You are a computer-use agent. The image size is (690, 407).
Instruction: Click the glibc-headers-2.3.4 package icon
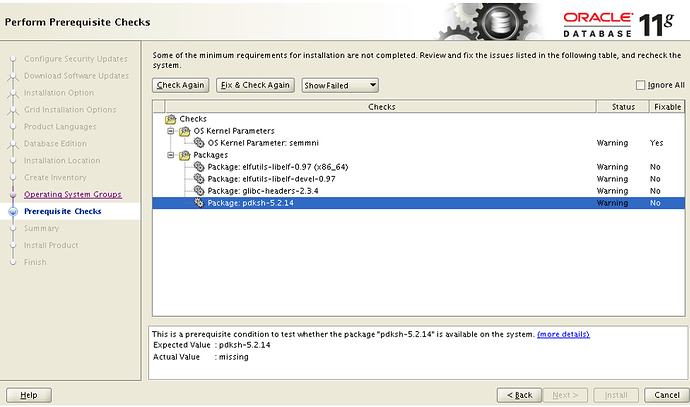pyautogui.click(x=199, y=191)
